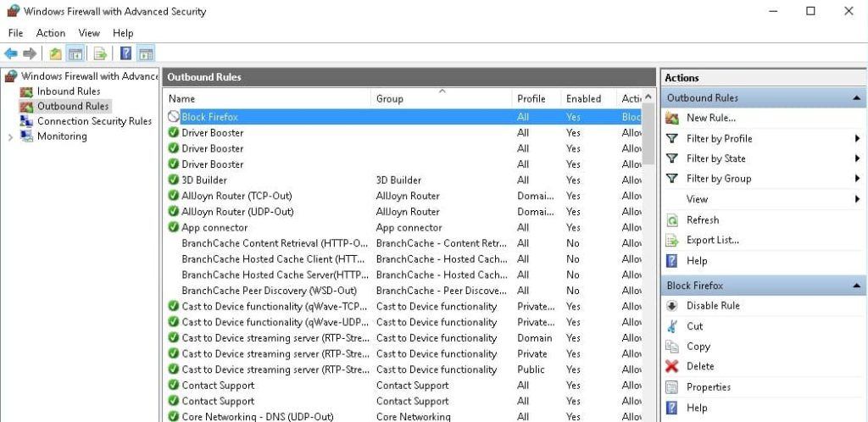The height and width of the screenshot is (422, 868).
Task: Click the rule list scroll up arrow
Action: 648,98
